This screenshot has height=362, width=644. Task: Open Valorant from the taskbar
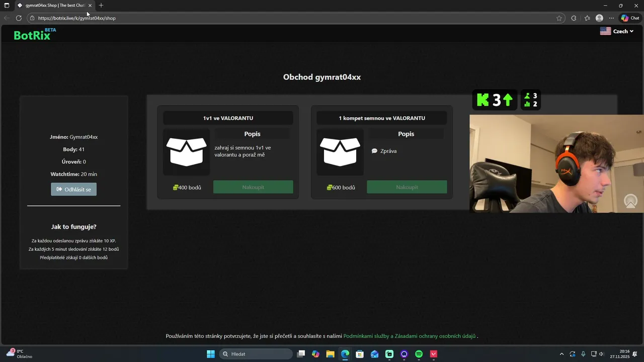434,354
